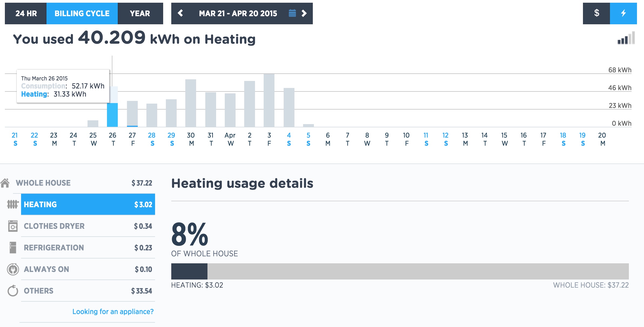Click the April 3 consumption bar

coord(269,100)
